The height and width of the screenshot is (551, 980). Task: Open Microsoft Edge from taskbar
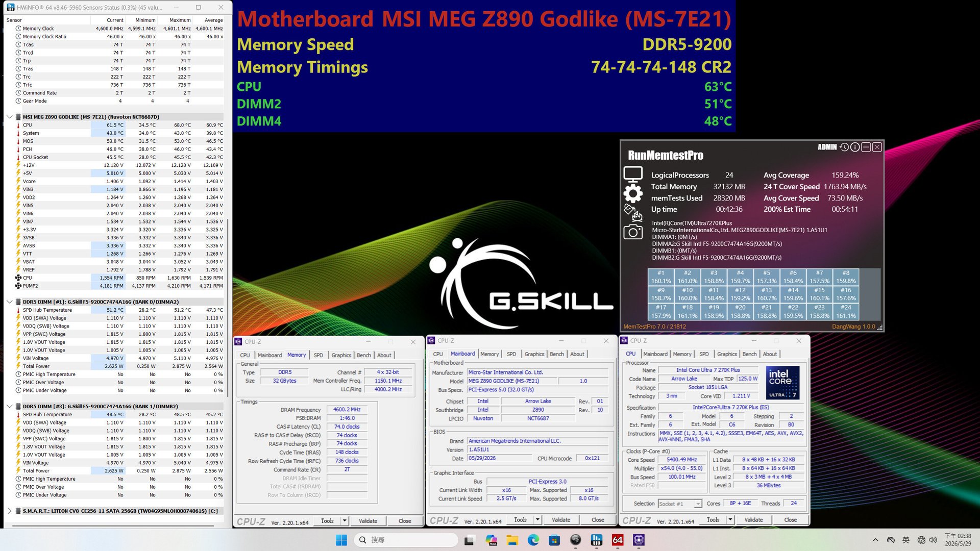point(533,540)
